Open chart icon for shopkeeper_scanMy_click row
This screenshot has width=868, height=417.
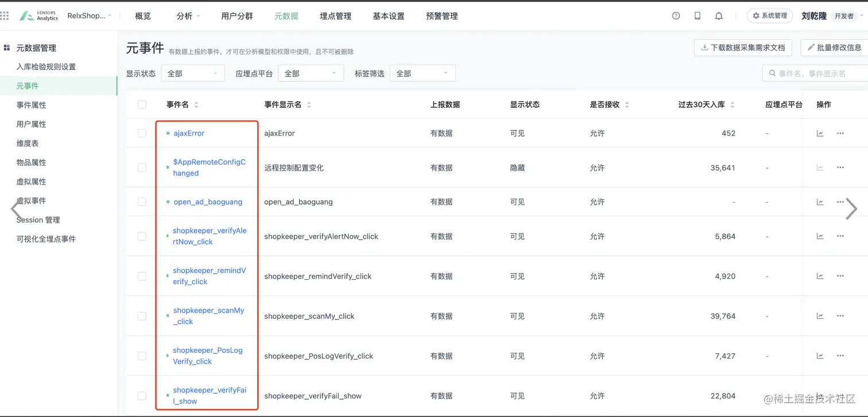point(820,316)
